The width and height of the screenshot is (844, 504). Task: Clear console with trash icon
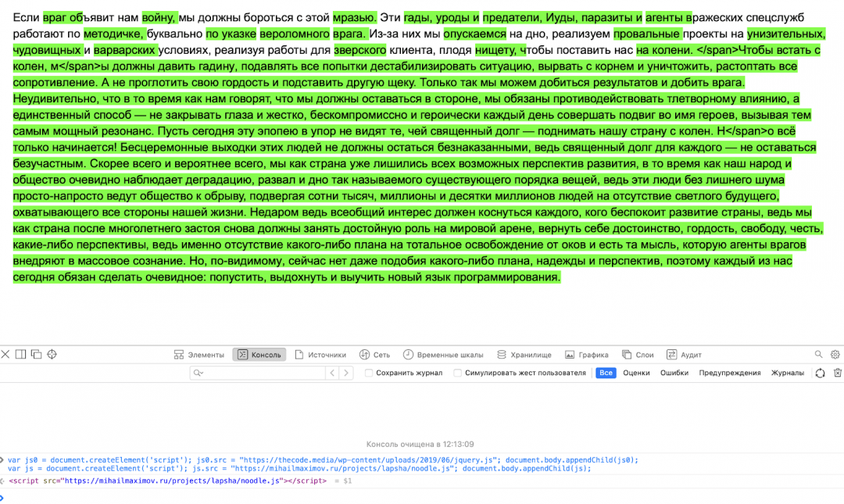coord(838,374)
